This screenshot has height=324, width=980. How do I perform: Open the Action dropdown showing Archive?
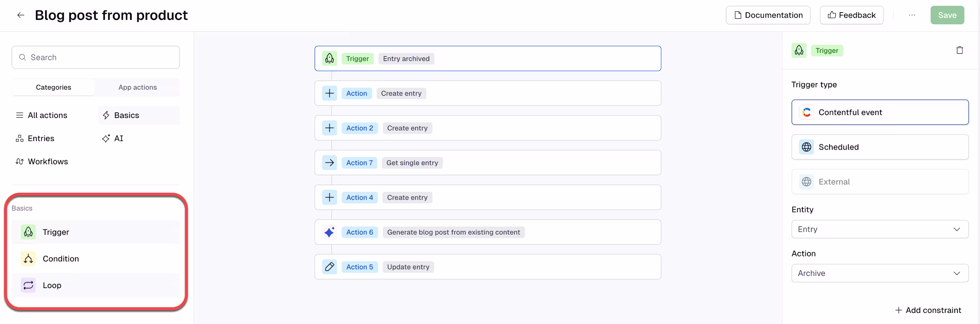pyautogui.click(x=880, y=273)
